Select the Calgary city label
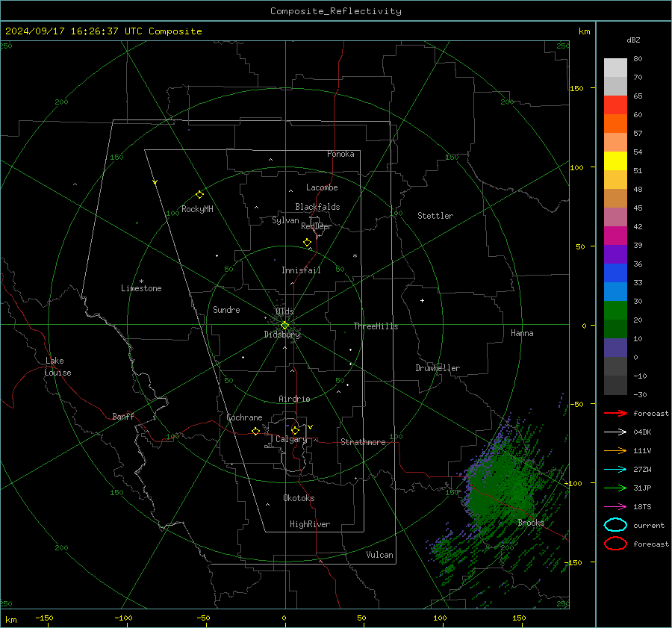The width and height of the screenshot is (672, 628). coord(291,439)
